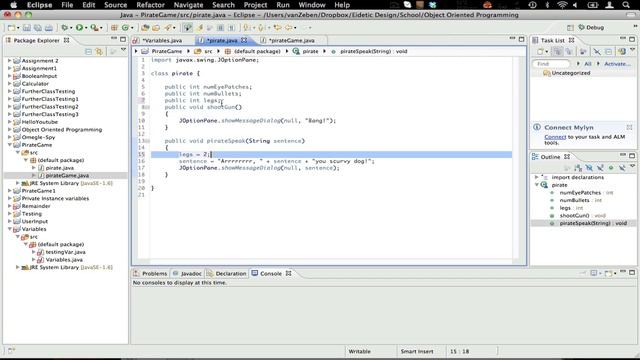
Task: Run the program with green play icon
Action: (x=79, y=28)
